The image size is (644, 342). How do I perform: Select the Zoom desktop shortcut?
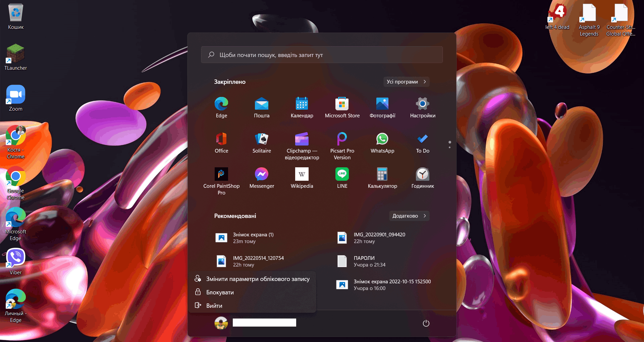pos(16,98)
